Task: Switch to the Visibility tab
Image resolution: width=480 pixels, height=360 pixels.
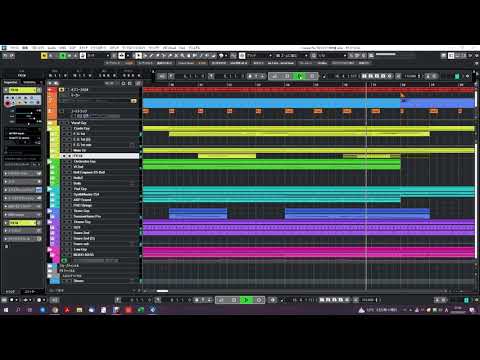Action: pyautogui.click(x=29, y=82)
